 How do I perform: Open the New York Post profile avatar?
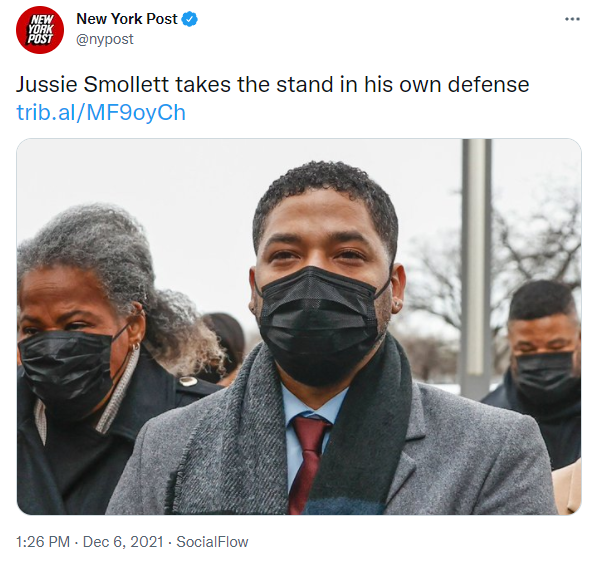pos(40,30)
